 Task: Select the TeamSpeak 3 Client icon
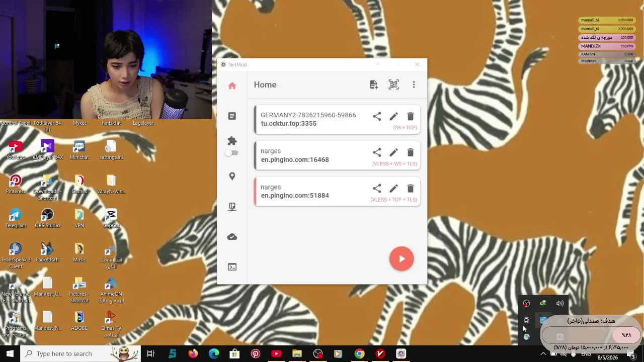click(x=16, y=255)
